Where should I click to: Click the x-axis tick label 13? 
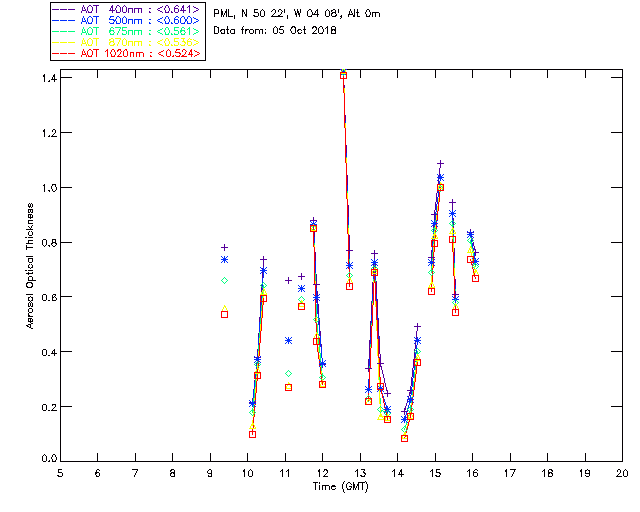point(360,473)
